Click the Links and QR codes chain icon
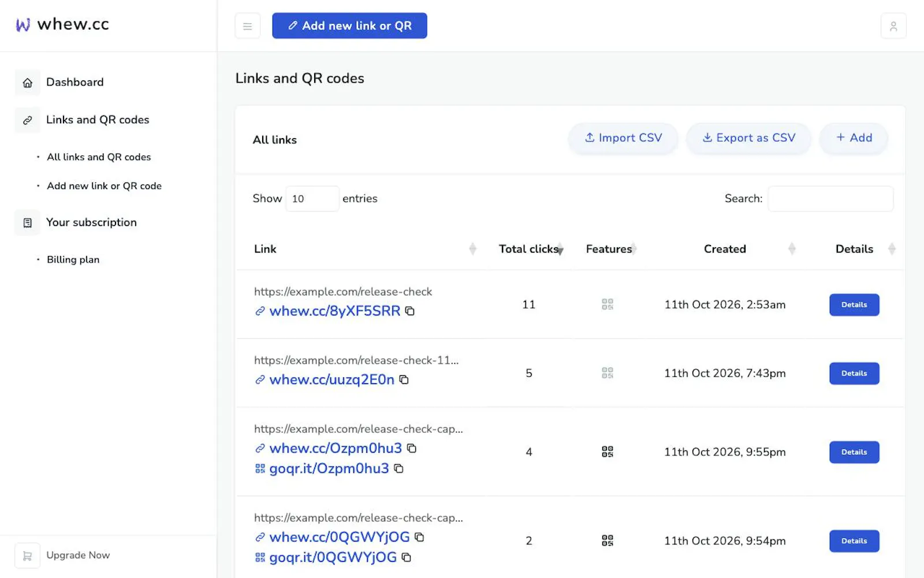The image size is (924, 578). [27, 120]
